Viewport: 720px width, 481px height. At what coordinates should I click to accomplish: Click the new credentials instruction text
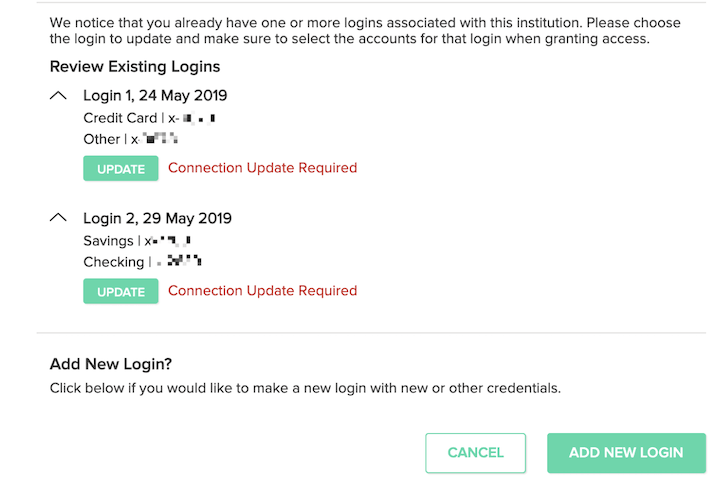pos(305,388)
